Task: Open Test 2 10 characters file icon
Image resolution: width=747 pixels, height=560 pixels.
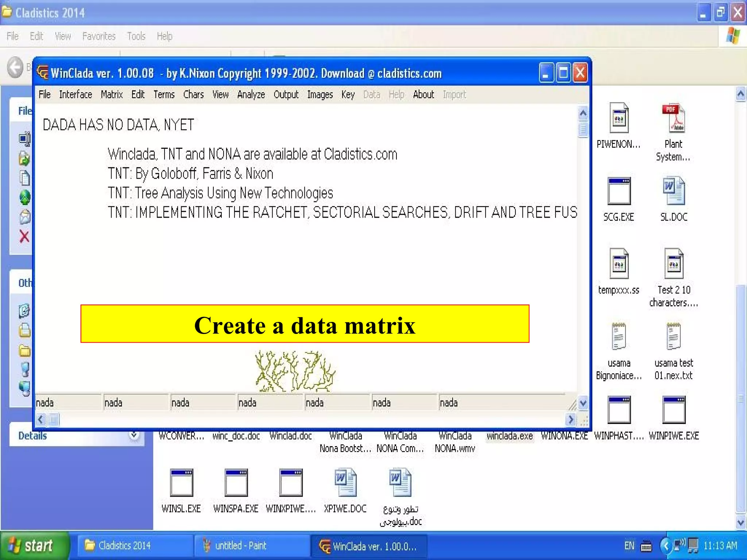Action: (x=674, y=264)
